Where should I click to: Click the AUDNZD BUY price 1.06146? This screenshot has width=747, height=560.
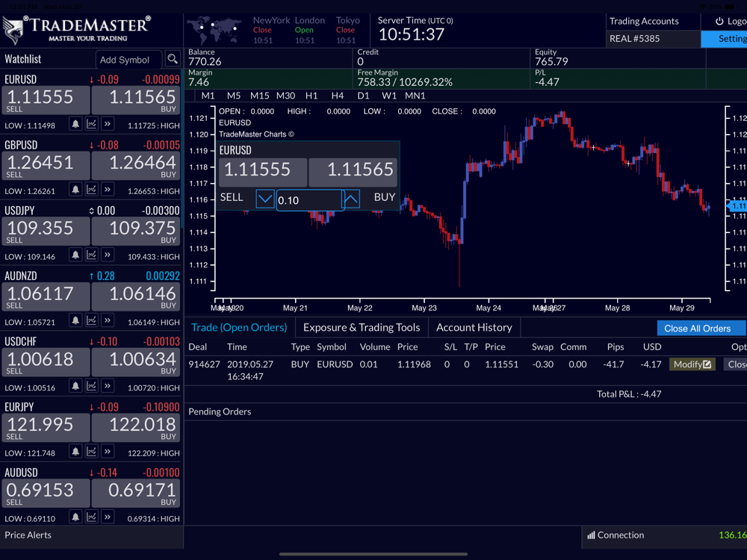[x=136, y=297]
